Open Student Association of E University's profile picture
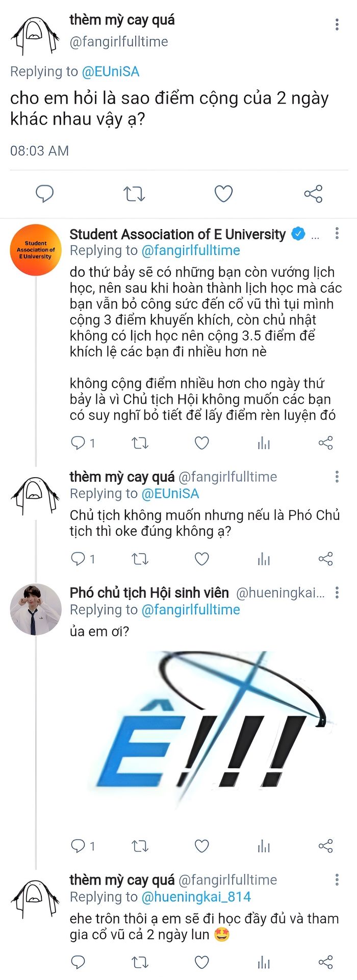The image size is (357, 980). pyautogui.click(x=36, y=250)
